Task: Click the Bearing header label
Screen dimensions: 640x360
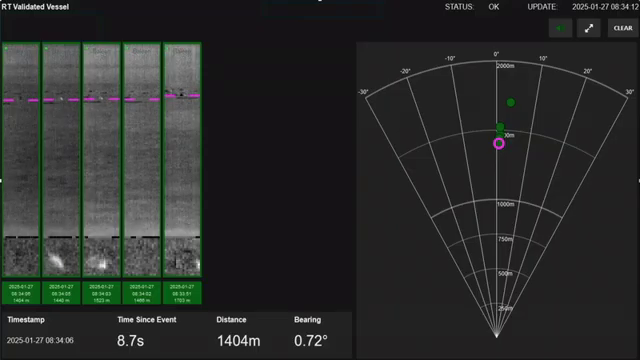Action: [307, 320]
